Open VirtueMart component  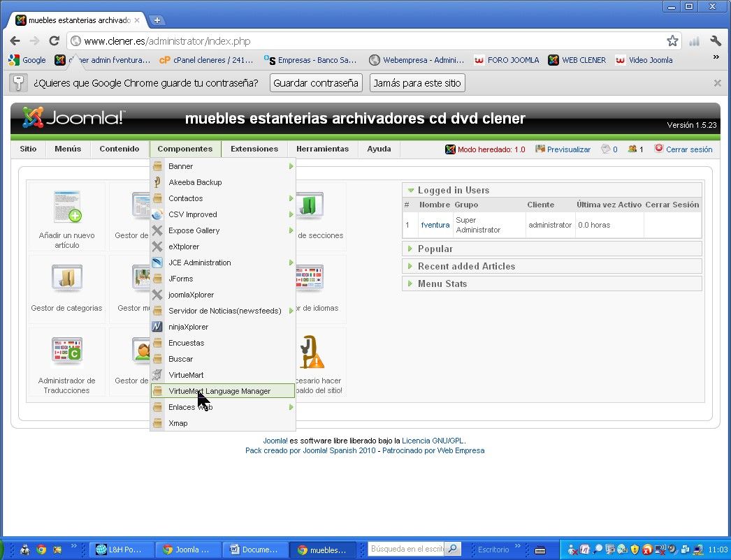click(x=223, y=375)
